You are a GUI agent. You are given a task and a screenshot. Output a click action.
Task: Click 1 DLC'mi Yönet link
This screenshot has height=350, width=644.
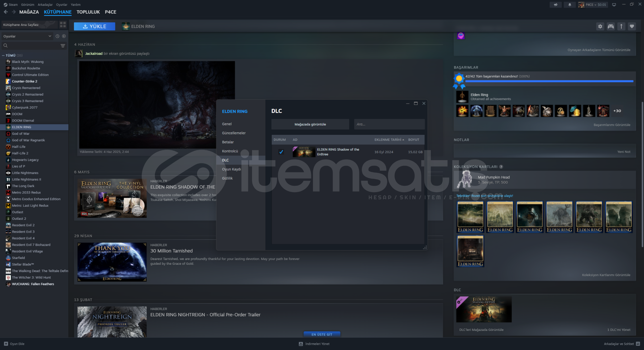click(x=619, y=330)
